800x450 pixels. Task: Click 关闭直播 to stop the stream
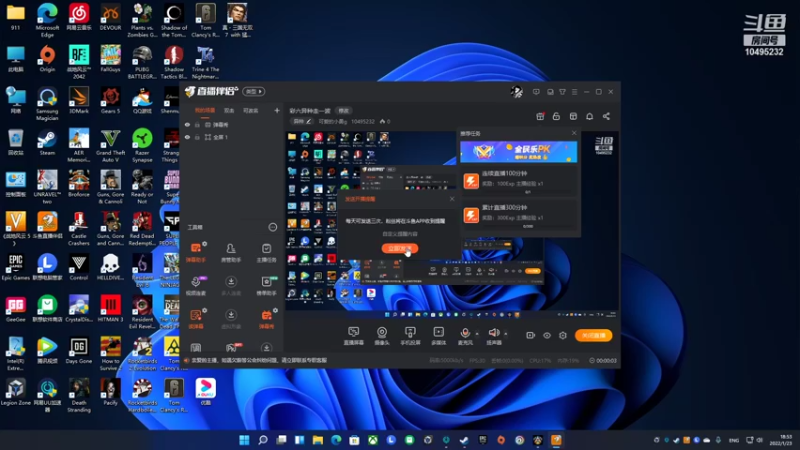[593, 335]
